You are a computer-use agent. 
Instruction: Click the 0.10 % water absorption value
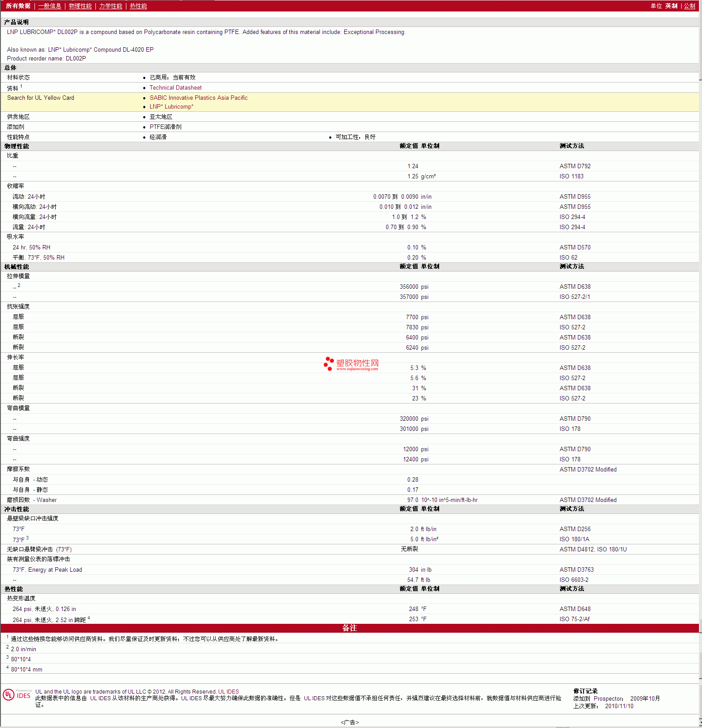[417, 248]
